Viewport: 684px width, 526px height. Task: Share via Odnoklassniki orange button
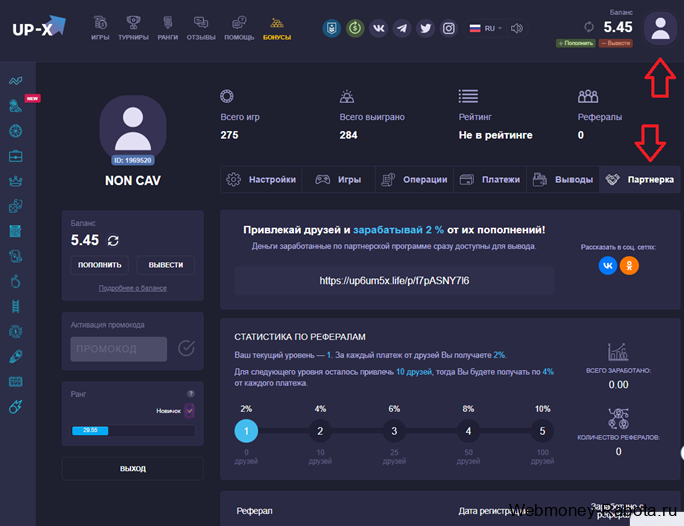click(629, 265)
